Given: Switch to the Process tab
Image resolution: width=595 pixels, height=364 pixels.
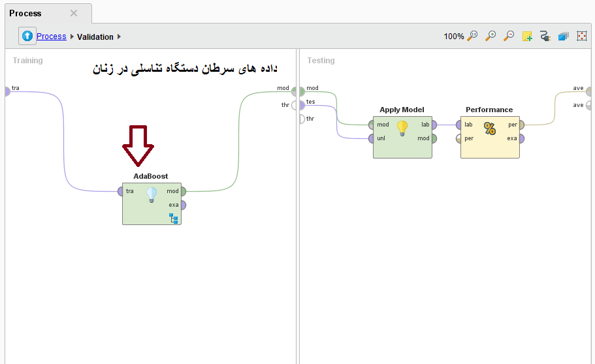Looking at the screenshot, I should coord(26,14).
